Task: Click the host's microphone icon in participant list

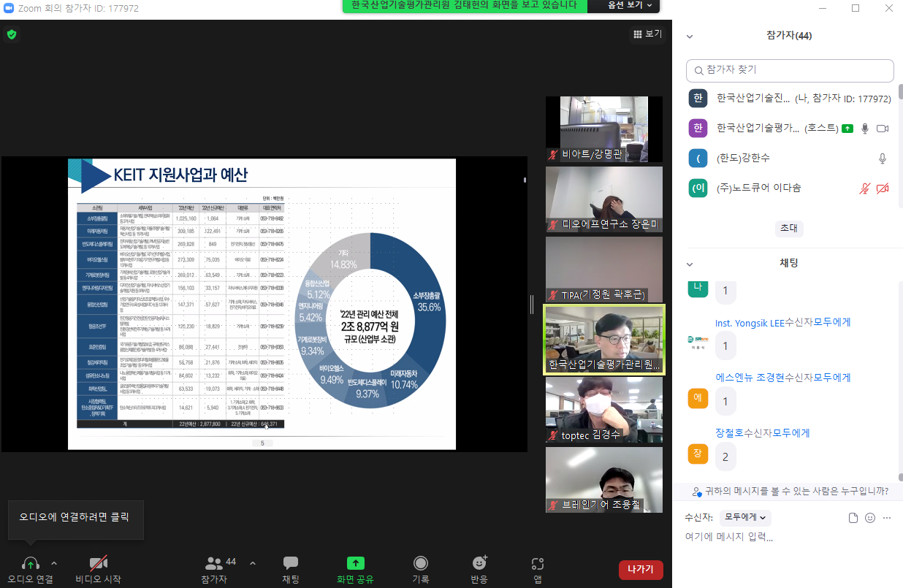Action: 865,129
